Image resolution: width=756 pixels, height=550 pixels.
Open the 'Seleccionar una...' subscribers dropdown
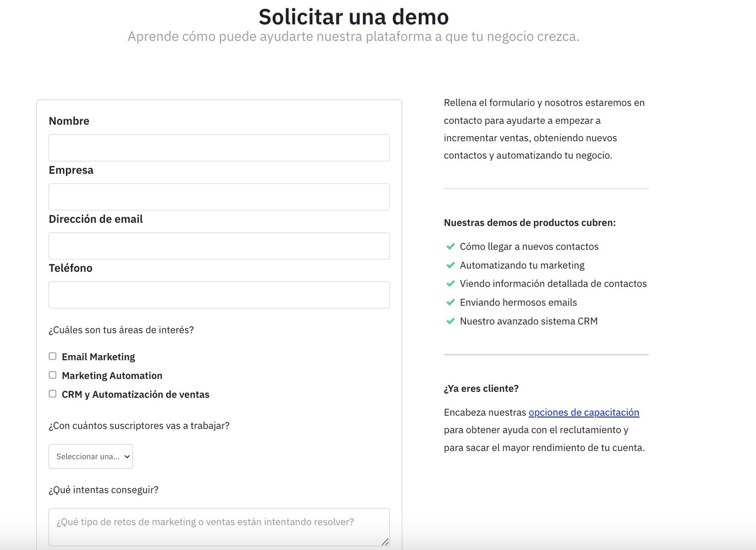click(x=91, y=456)
